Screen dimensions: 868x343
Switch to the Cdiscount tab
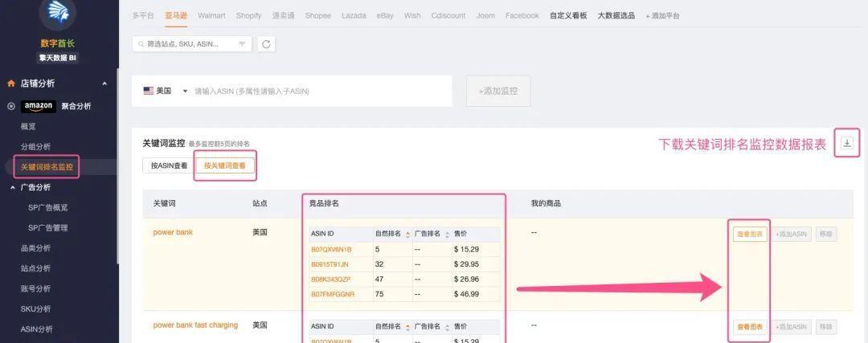pos(448,15)
